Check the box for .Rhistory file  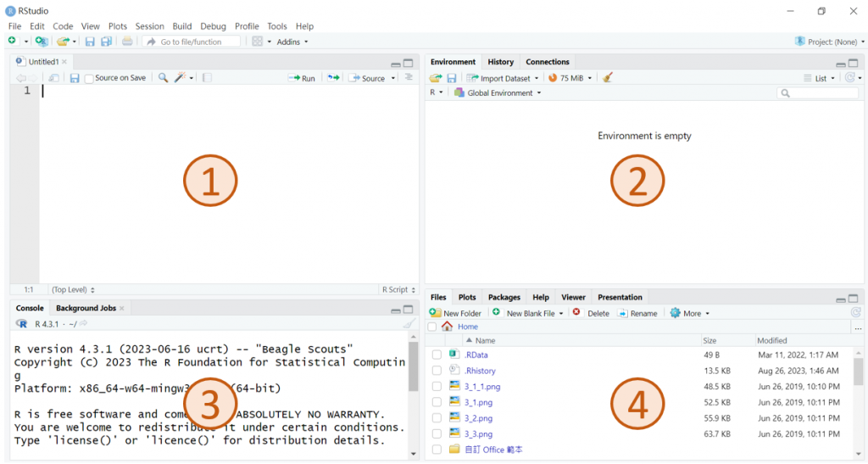[x=437, y=371]
